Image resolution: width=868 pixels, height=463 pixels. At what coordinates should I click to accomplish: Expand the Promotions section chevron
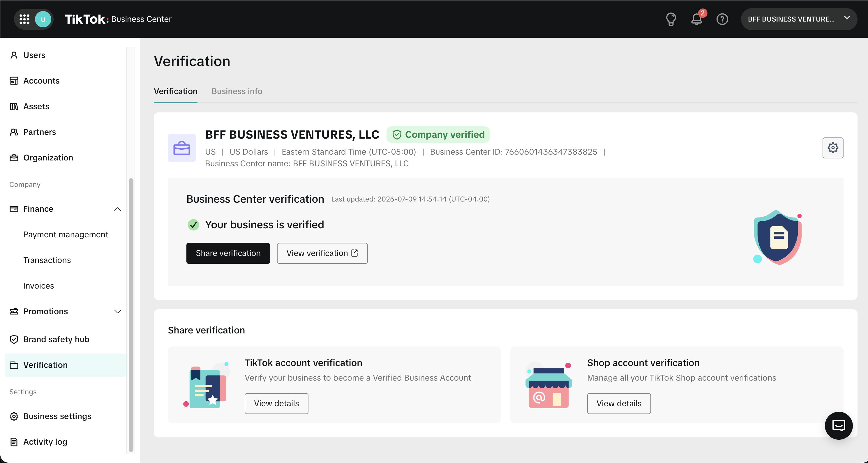pos(118,311)
